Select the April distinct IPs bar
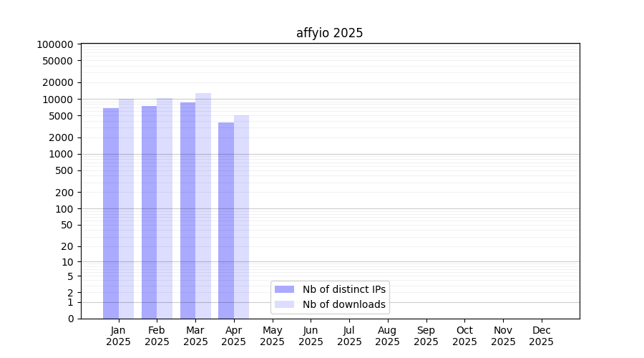The height and width of the screenshot is (358, 644). click(x=226, y=221)
